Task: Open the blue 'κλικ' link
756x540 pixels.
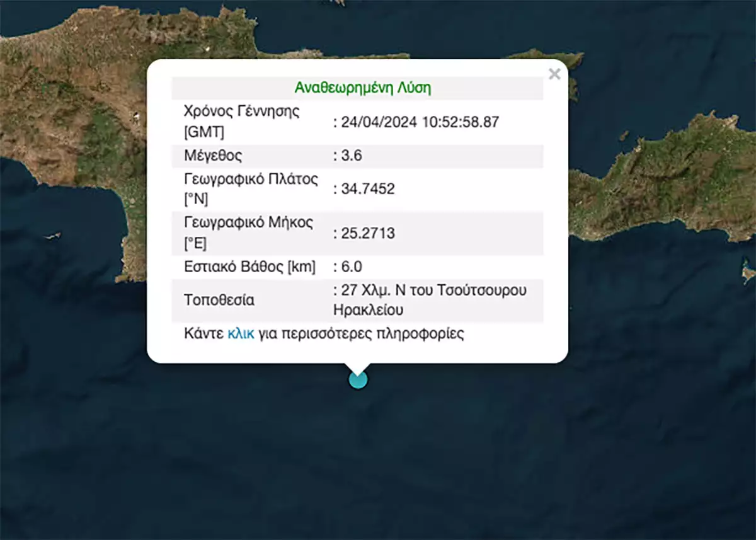Action: (241, 334)
